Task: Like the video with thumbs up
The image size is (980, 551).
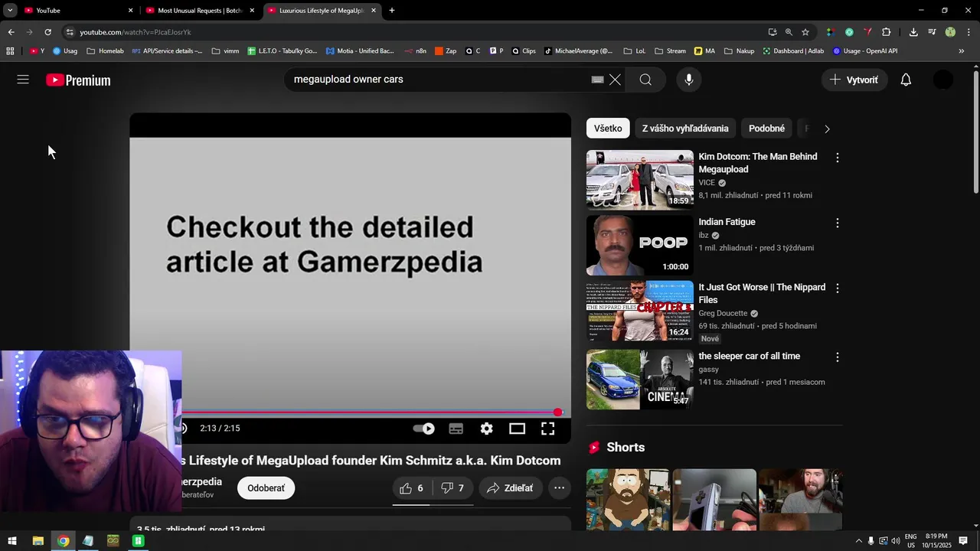Action: click(x=412, y=488)
